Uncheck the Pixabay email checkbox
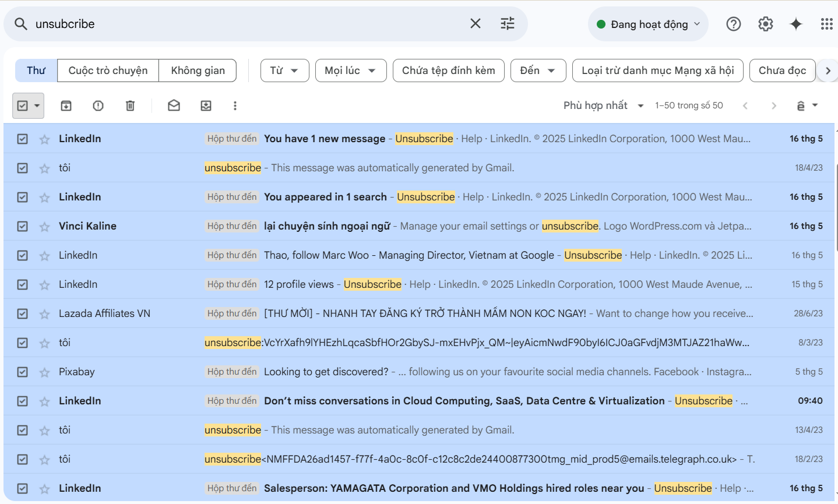This screenshot has width=838, height=504. 22,372
